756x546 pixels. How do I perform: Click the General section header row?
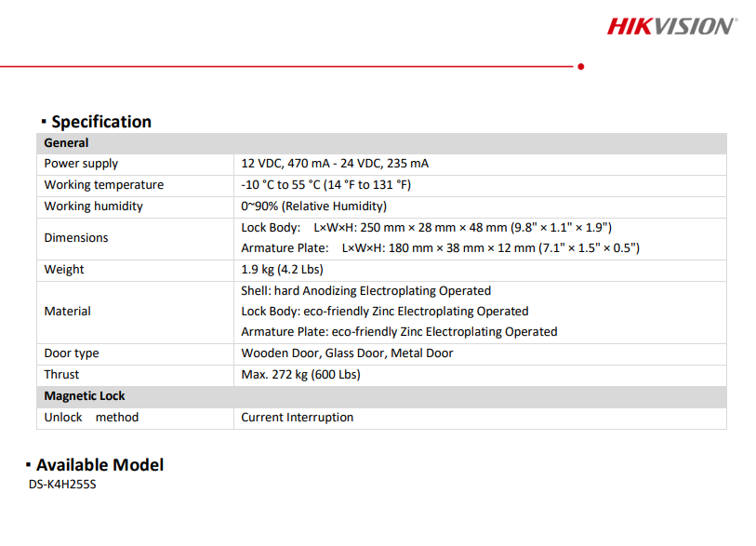coord(67,143)
